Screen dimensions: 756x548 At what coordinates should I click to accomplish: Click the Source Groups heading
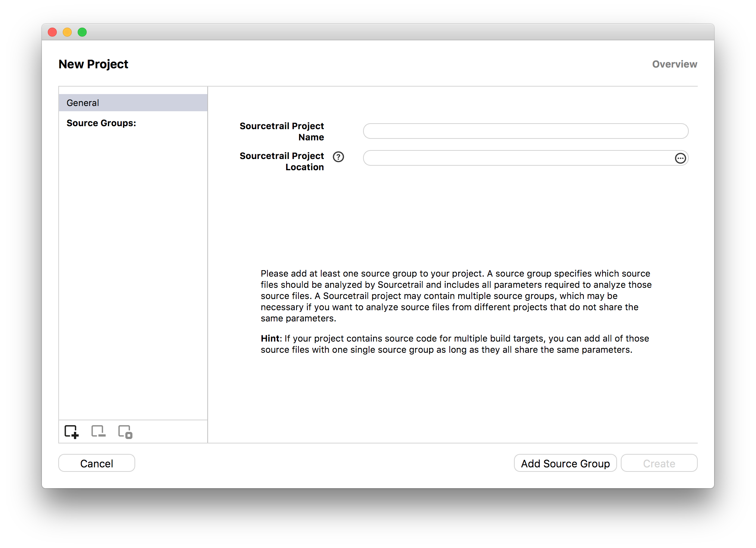pyautogui.click(x=101, y=123)
